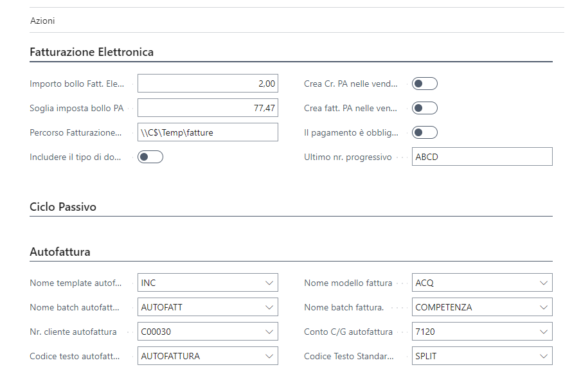Screen dimensions: 581x392
Task: Open Nome batch autofattura dropdown arrow
Action: point(269,307)
